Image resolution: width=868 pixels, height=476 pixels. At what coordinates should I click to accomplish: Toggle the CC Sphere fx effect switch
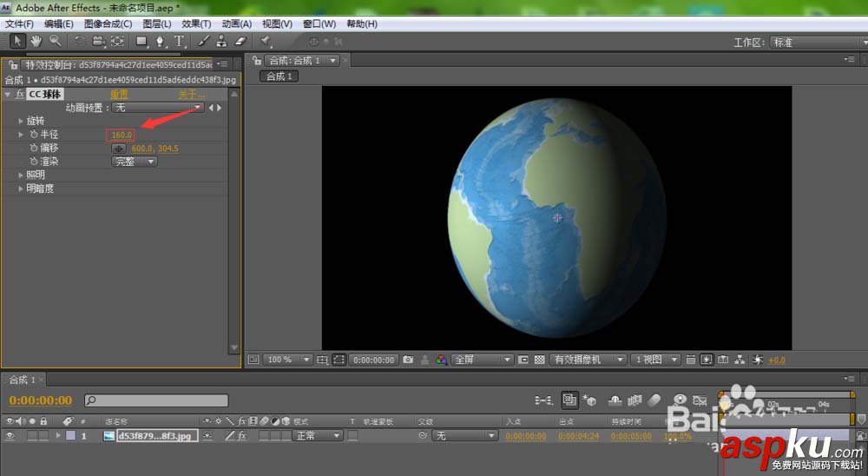[20, 95]
